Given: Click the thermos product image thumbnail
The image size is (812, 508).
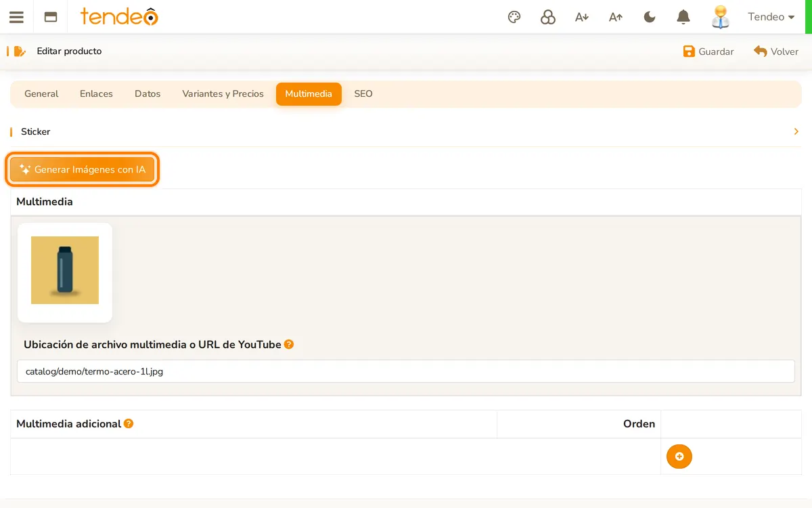Looking at the screenshot, I should [x=65, y=271].
